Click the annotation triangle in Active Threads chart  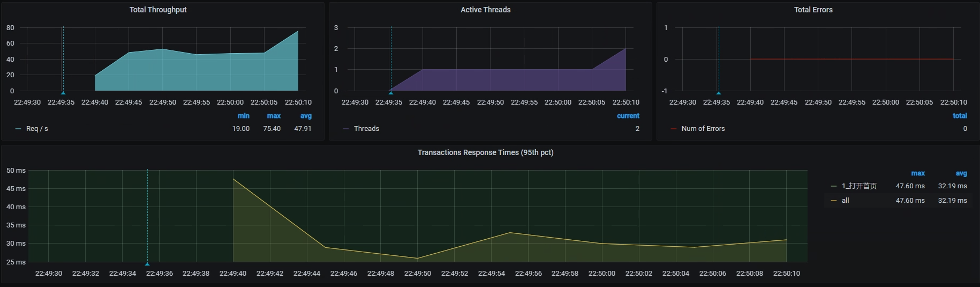391,92
